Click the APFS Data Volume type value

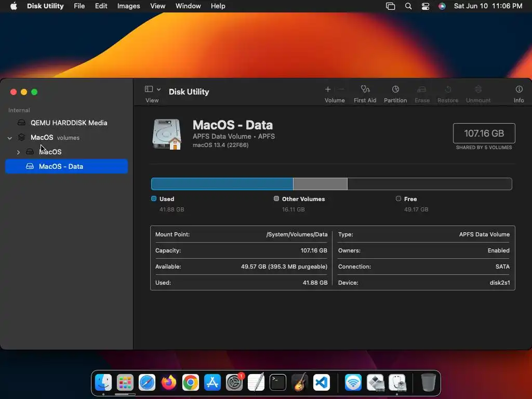coord(484,234)
